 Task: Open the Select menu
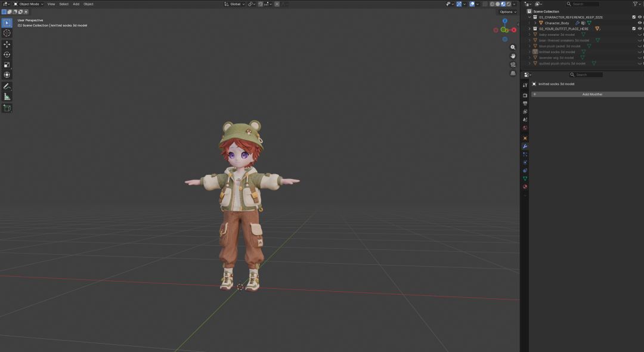click(64, 4)
